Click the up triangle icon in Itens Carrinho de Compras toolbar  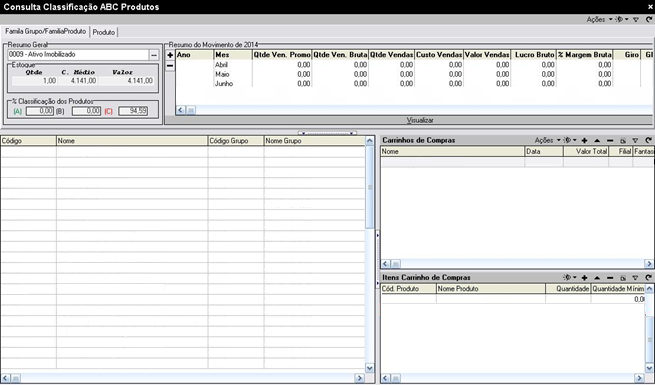(x=597, y=278)
